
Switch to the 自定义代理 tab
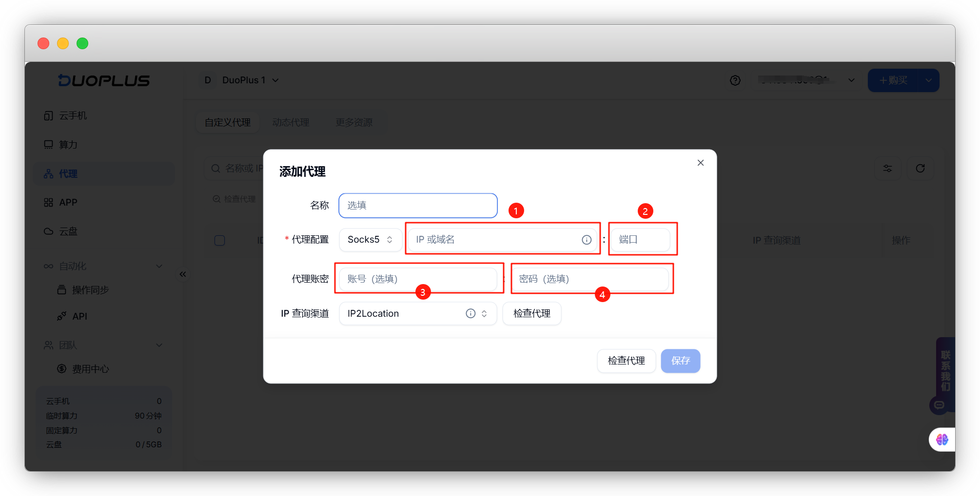[x=228, y=122]
